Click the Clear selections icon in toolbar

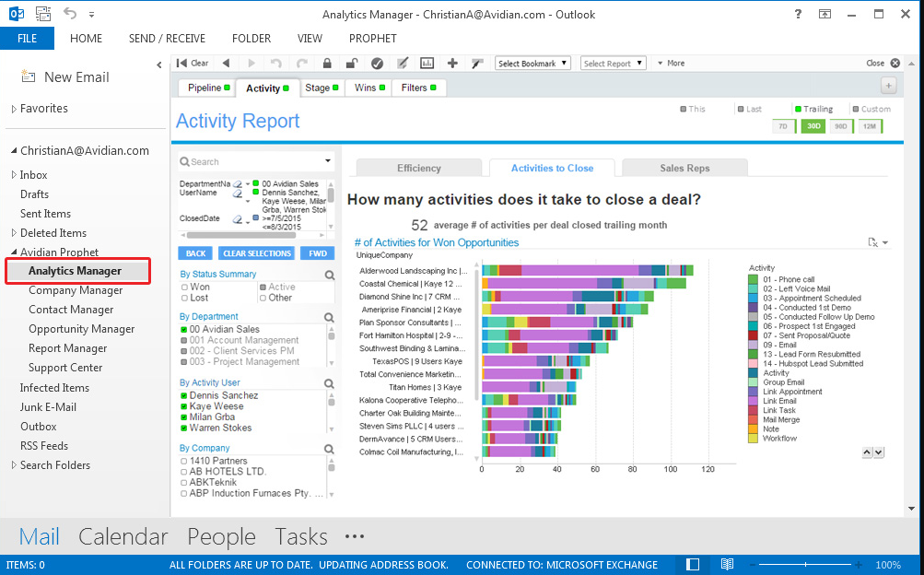tap(193, 63)
